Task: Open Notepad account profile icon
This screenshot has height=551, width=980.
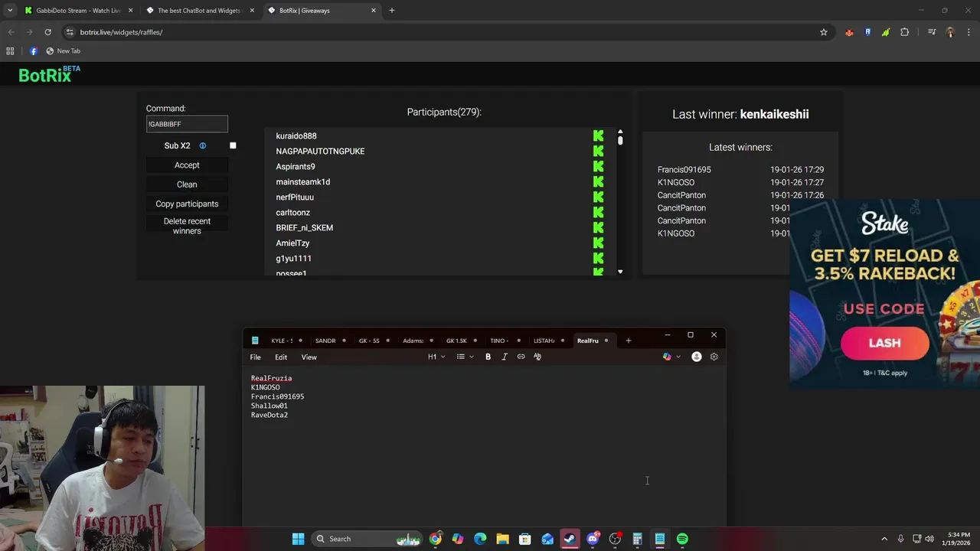Action: 696,357
